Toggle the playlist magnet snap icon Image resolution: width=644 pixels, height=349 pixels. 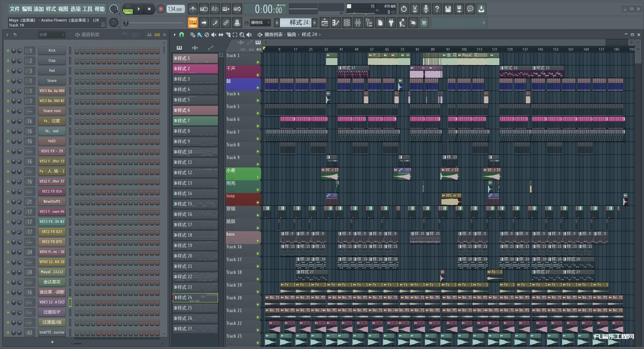coord(181,35)
